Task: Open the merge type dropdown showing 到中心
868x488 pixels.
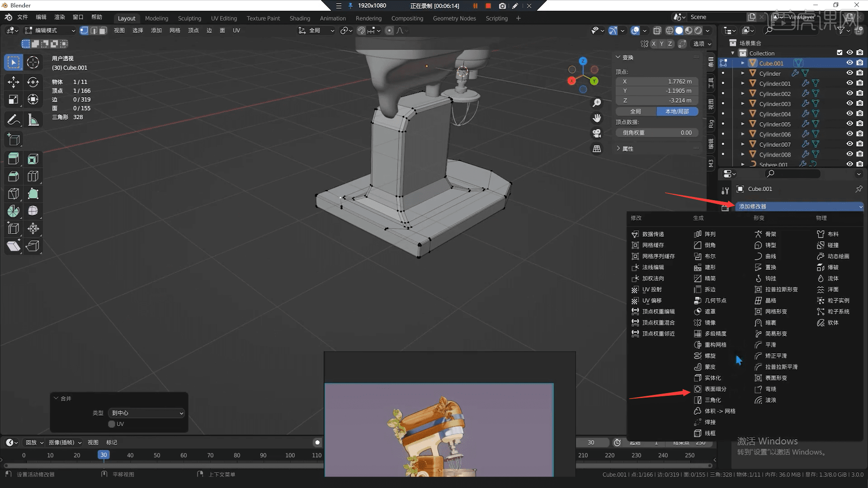Action: [x=146, y=413]
